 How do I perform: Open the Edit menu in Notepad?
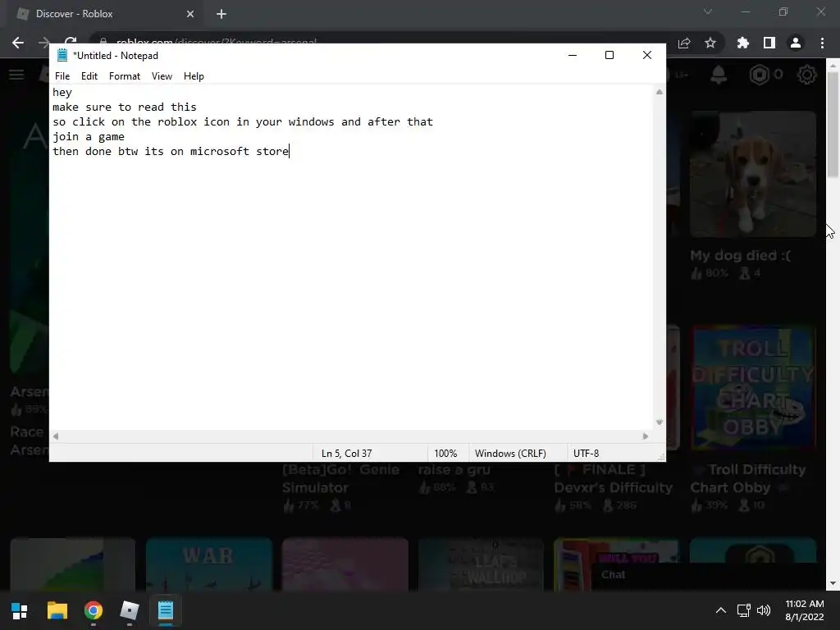pos(89,76)
